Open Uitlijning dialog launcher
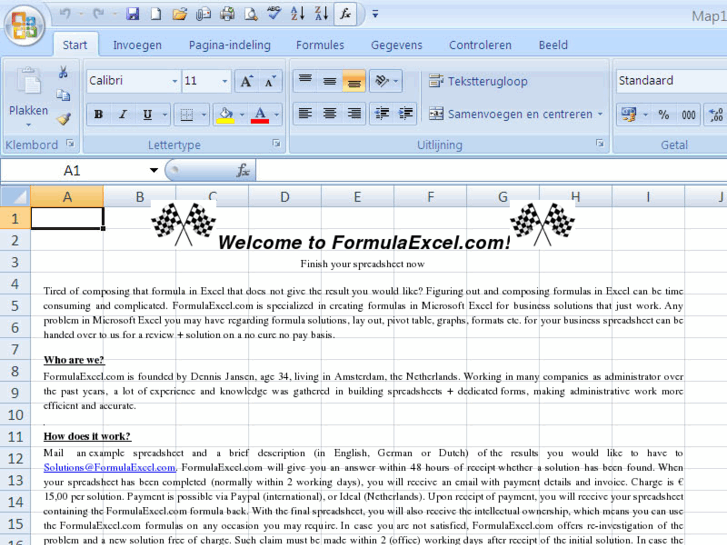The height and width of the screenshot is (545, 727). click(600, 144)
